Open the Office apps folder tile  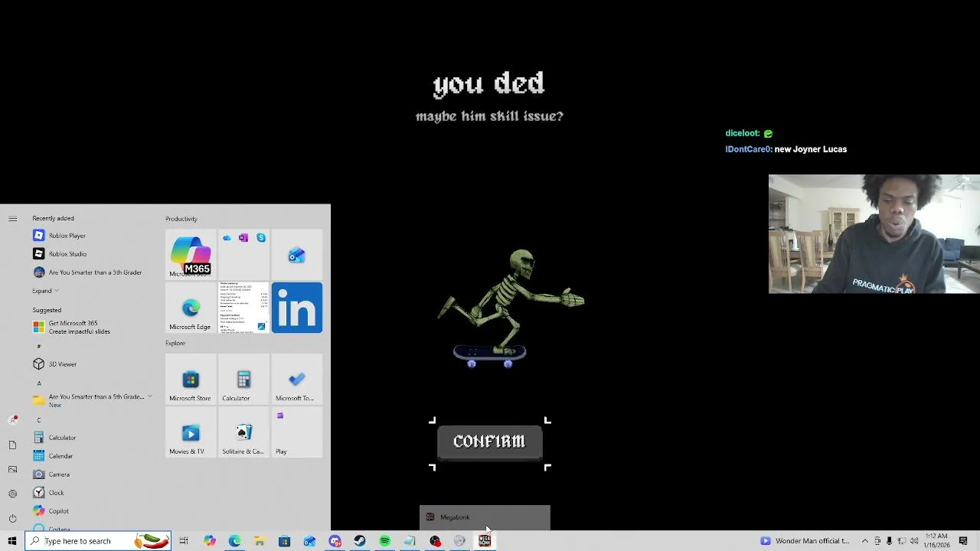point(243,255)
